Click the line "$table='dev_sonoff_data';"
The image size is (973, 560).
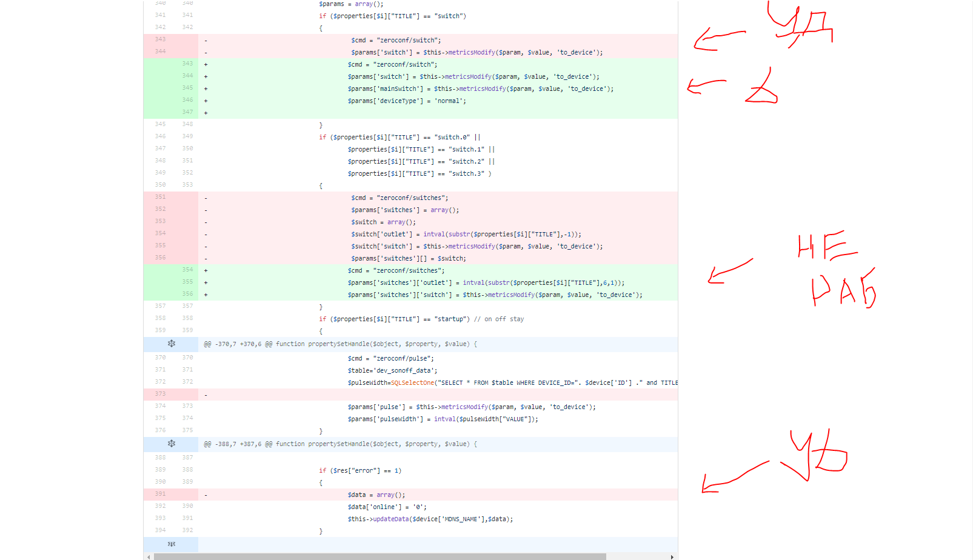(x=392, y=371)
